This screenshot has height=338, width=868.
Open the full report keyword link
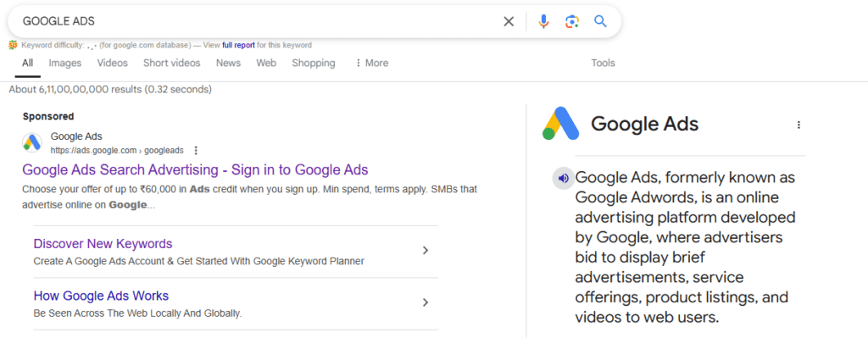pyautogui.click(x=238, y=46)
